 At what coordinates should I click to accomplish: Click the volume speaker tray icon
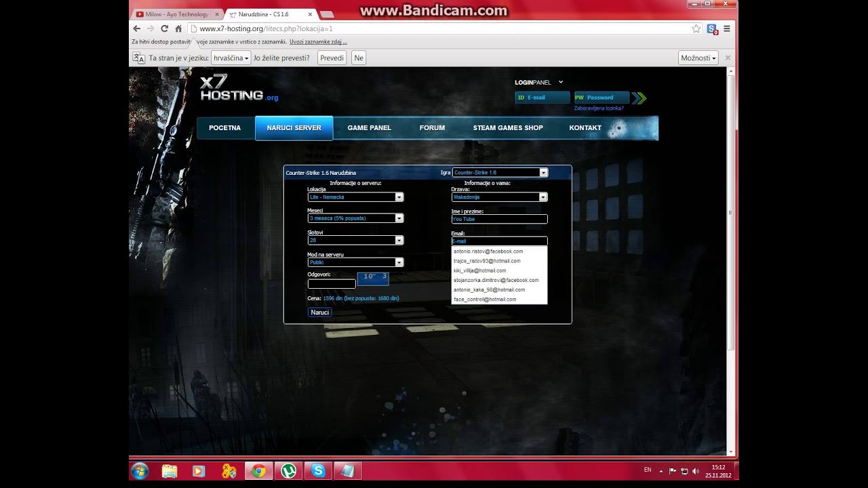click(x=696, y=470)
